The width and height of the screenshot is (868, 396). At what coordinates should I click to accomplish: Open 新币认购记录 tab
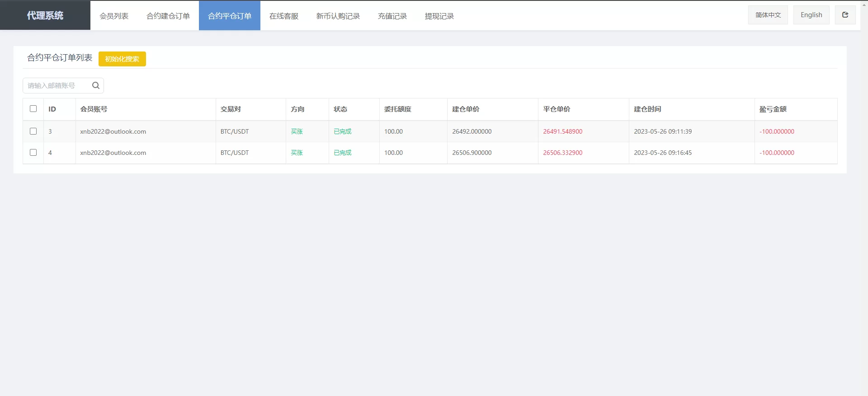click(x=338, y=16)
